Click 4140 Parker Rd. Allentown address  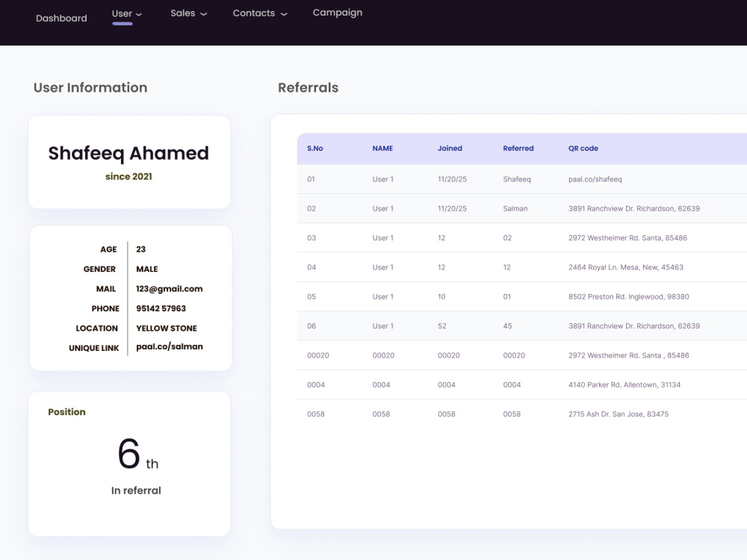click(x=624, y=385)
